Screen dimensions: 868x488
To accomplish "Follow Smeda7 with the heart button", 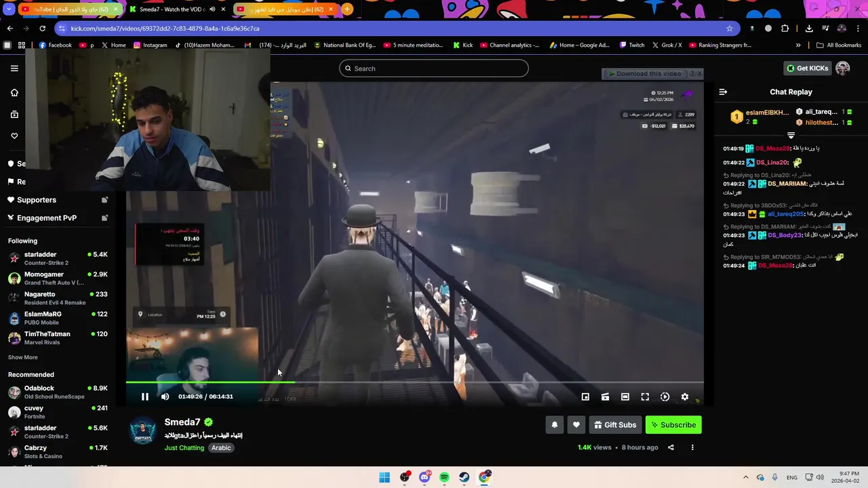I will (576, 425).
